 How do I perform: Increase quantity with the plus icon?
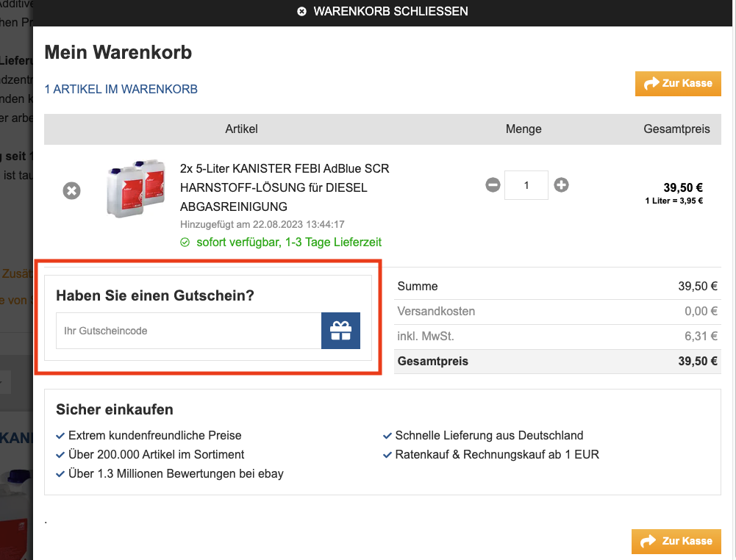coord(561,185)
